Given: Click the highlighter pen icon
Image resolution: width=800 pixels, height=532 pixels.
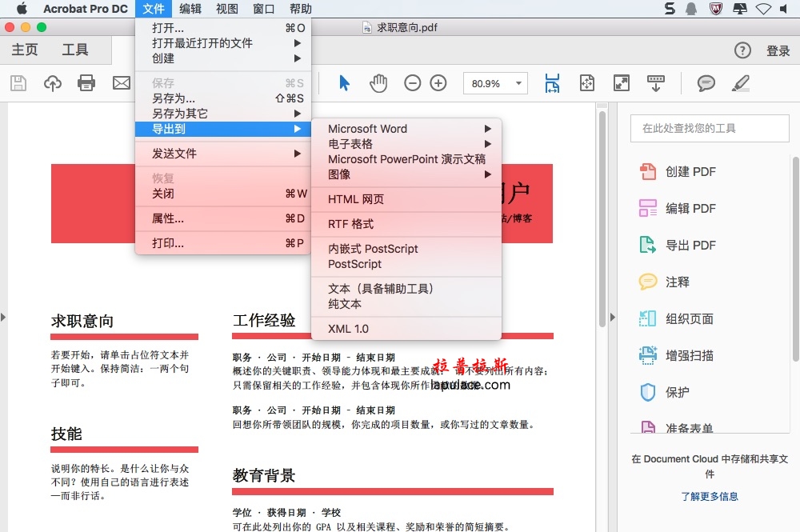Looking at the screenshot, I should coord(741,83).
